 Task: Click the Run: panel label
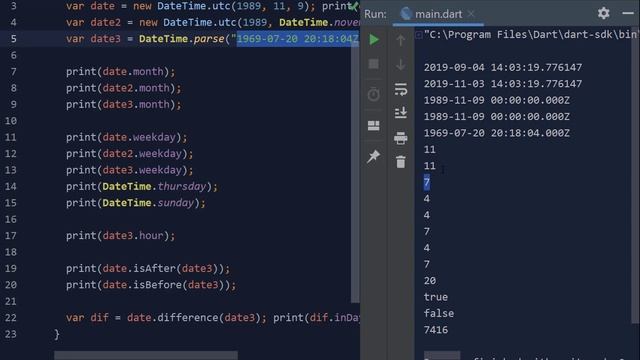click(x=375, y=14)
